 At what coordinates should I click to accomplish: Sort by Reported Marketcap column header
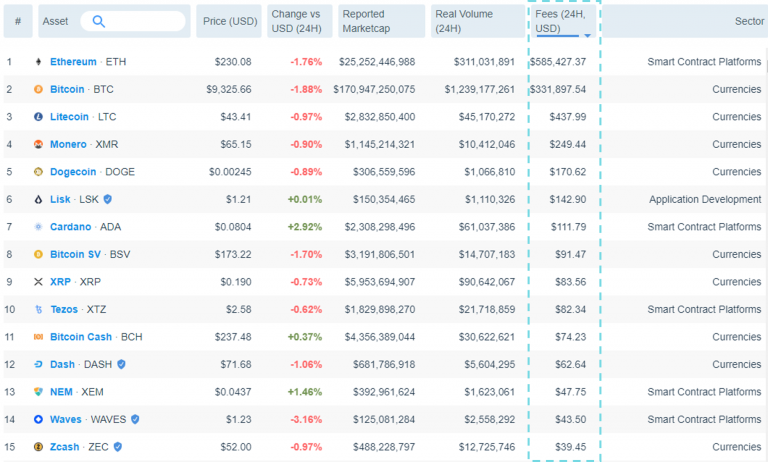[x=382, y=21]
